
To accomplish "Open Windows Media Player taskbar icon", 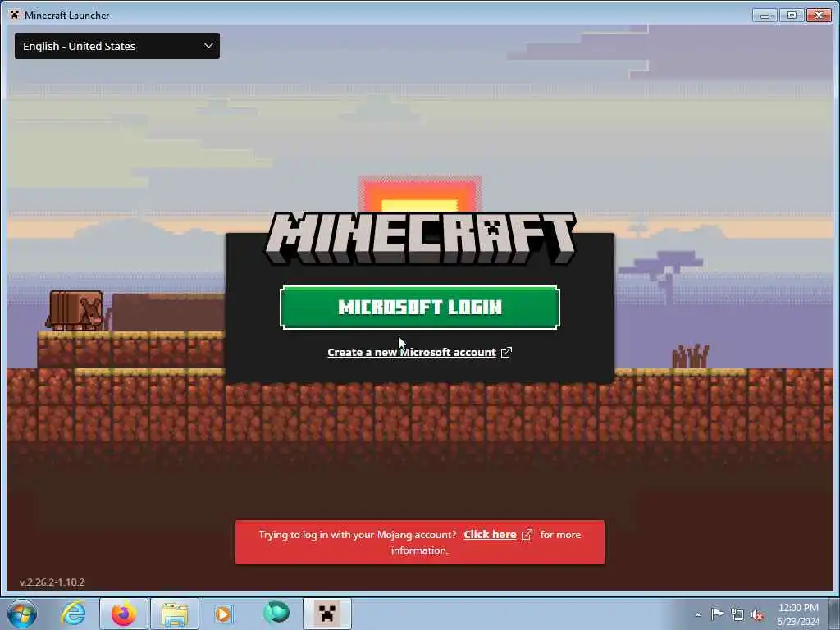I will (225, 614).
